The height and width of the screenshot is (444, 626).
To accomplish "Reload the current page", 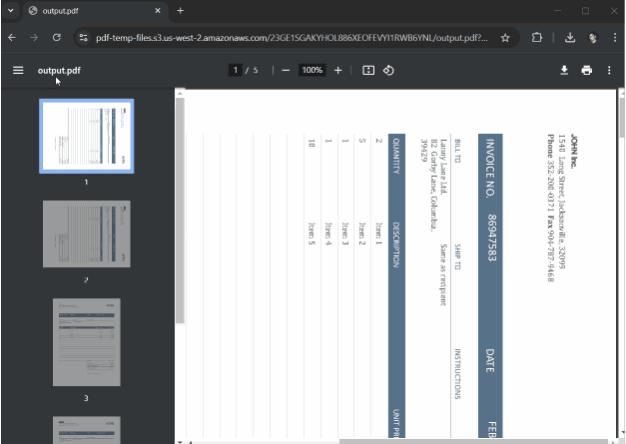I will point(57,38).
